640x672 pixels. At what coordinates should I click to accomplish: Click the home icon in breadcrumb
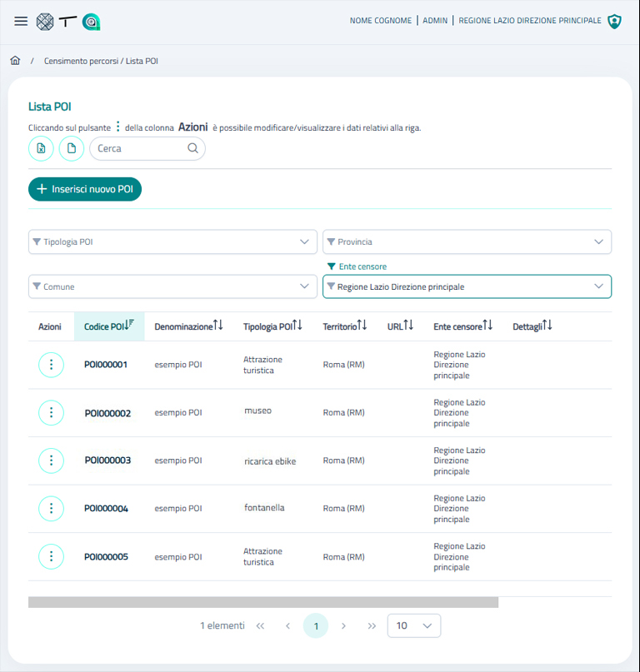pyautogui.click(x=15, y=61)
